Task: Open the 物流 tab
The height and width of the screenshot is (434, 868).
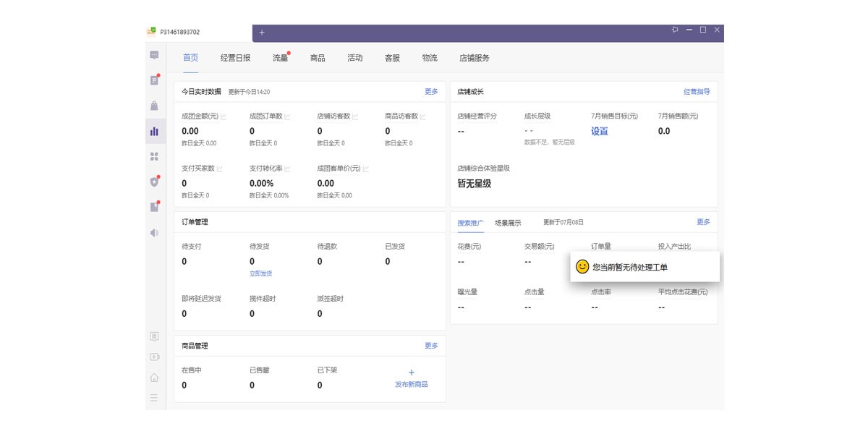Action: click(x=430, y=58)
